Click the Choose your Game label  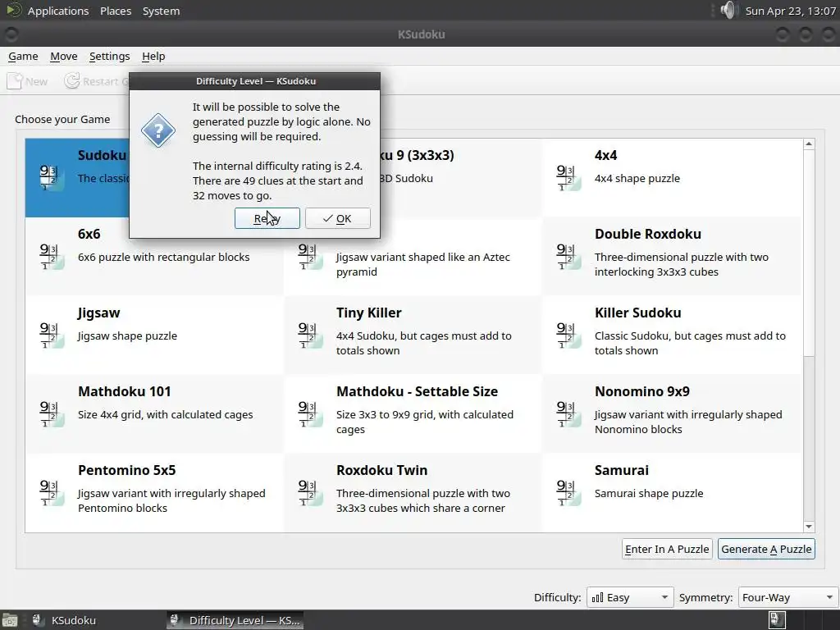tap(62, 120)
